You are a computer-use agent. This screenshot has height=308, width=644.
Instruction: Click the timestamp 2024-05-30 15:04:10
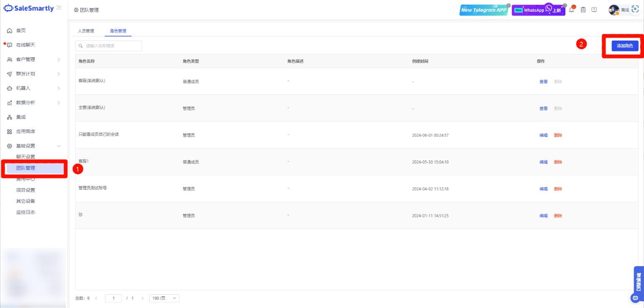point(430,162)
